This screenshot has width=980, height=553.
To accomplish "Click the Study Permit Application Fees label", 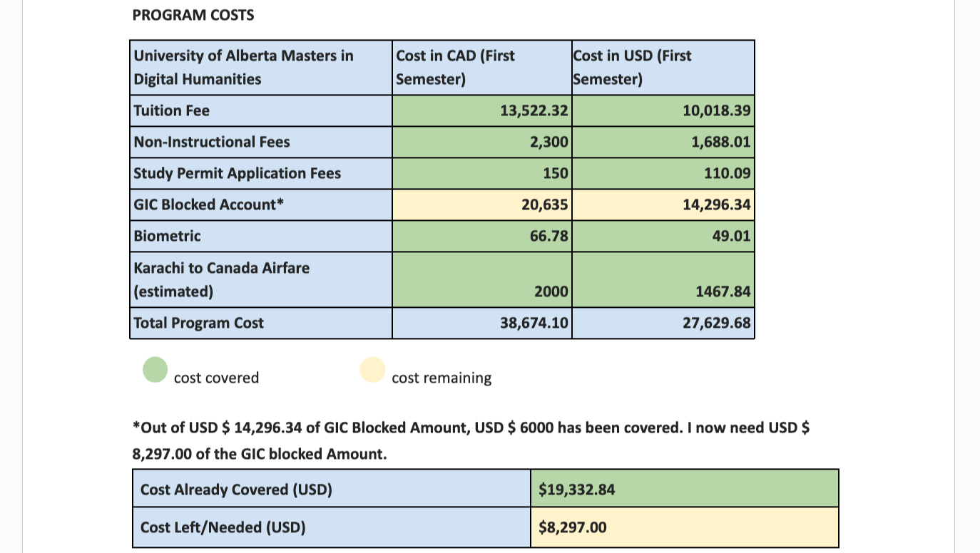I will pos(238,173).
